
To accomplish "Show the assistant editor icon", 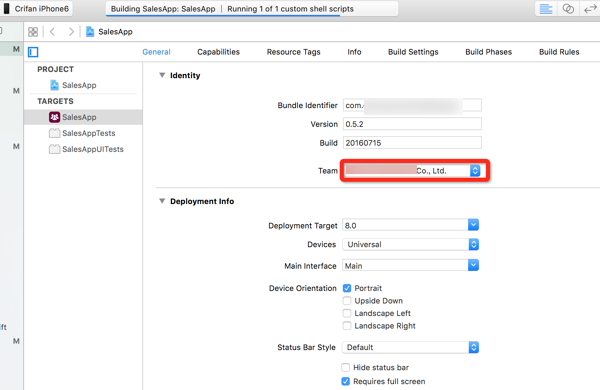I will [568, 8].
